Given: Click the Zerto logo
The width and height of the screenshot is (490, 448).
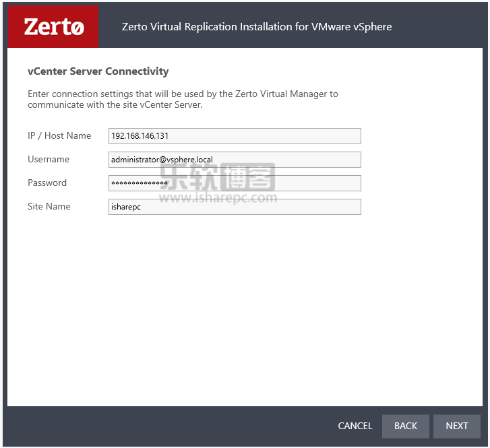Looking at the screenshot, I should (53, 26).
